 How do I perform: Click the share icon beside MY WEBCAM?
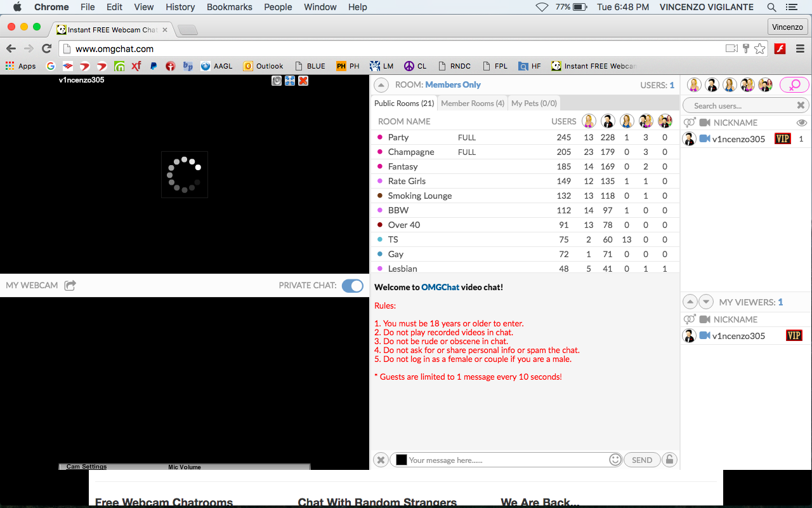click(70, 286)
